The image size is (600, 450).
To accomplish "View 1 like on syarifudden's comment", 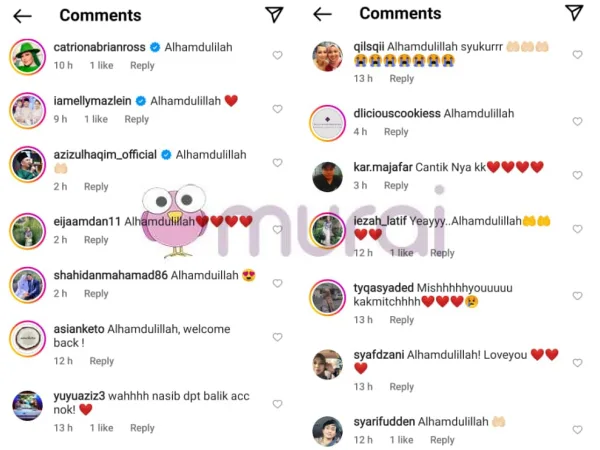I will pos(401,440).
